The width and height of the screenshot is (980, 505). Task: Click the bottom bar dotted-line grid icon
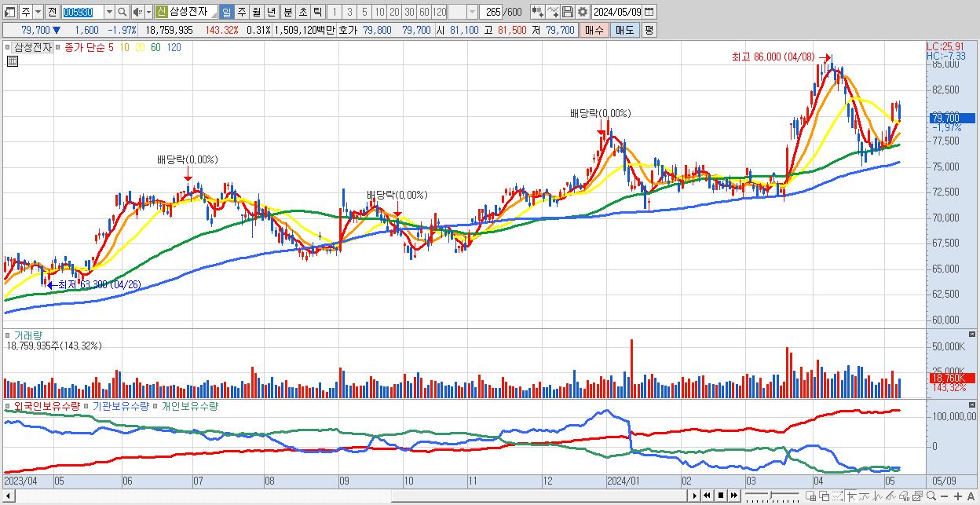pyautogui.click(x=837, y=496)
